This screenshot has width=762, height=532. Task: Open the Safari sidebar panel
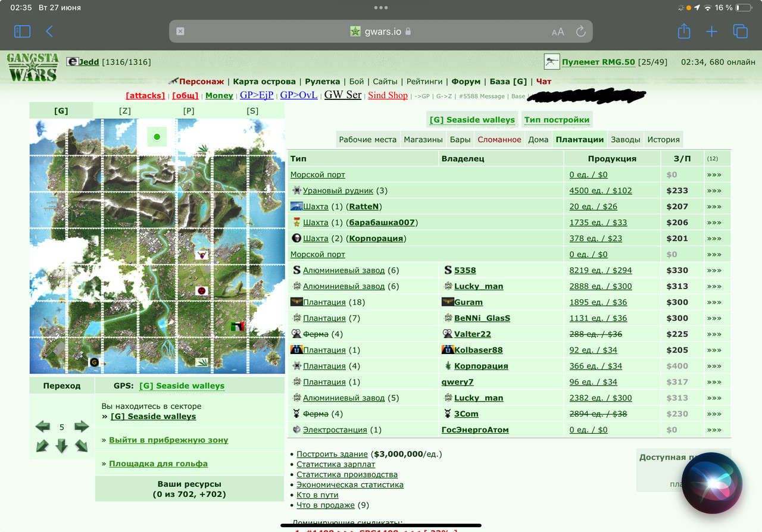click(x=22, y=32)
